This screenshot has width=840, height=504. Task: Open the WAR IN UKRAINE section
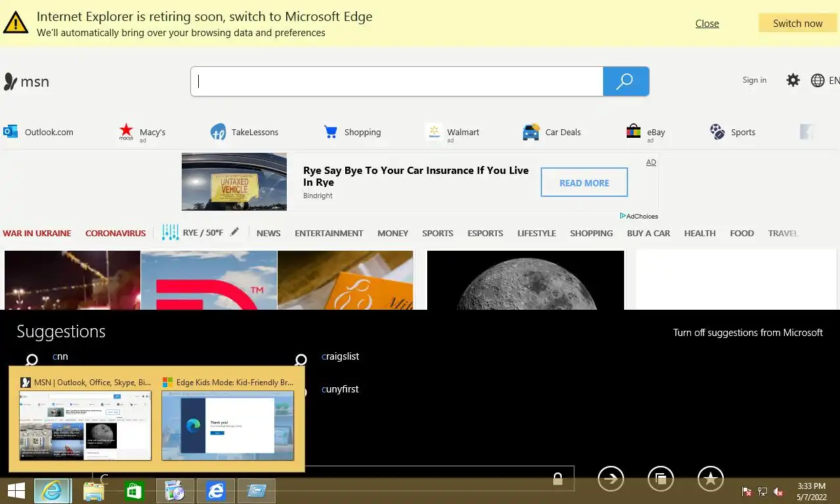pyautogui.click(x=37, y=233)
